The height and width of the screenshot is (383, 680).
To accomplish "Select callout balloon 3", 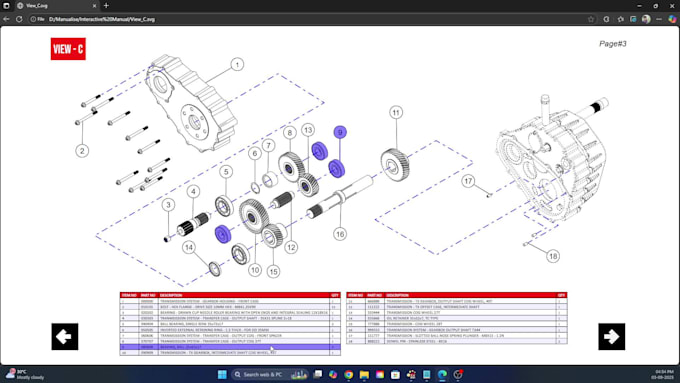I will [x=168, y=205].
